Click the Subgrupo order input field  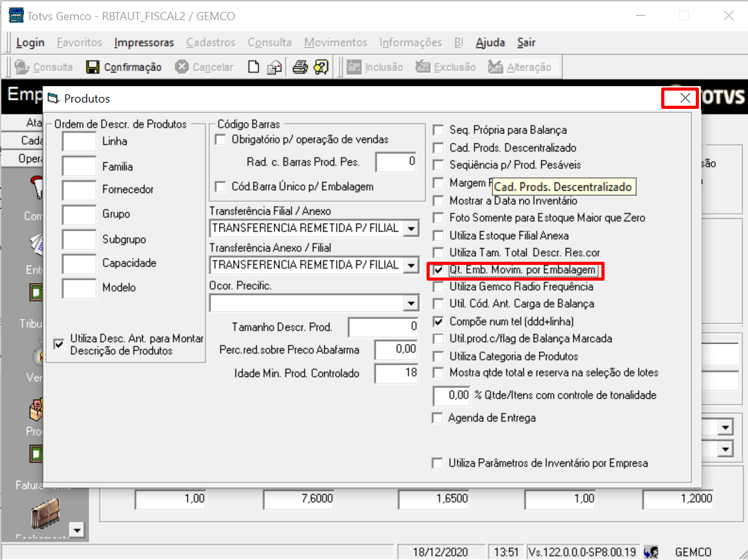tap(79, 240)
